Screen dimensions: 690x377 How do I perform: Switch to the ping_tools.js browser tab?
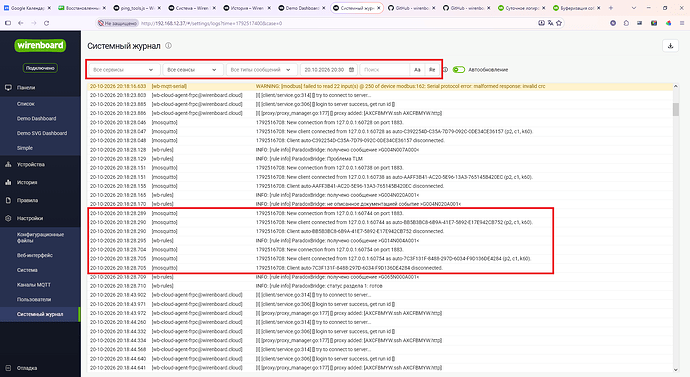tap(137, 8)
